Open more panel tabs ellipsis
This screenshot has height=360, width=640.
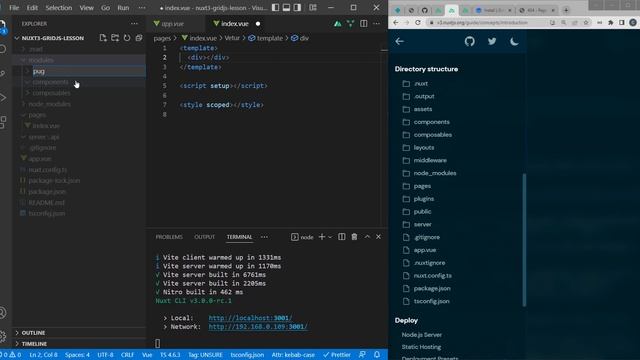pyautogui.click(x=264, y=237)
